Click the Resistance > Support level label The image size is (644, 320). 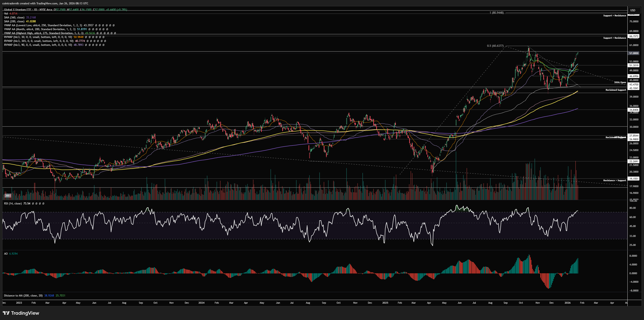pyautogui.click(x=614, y=180)
